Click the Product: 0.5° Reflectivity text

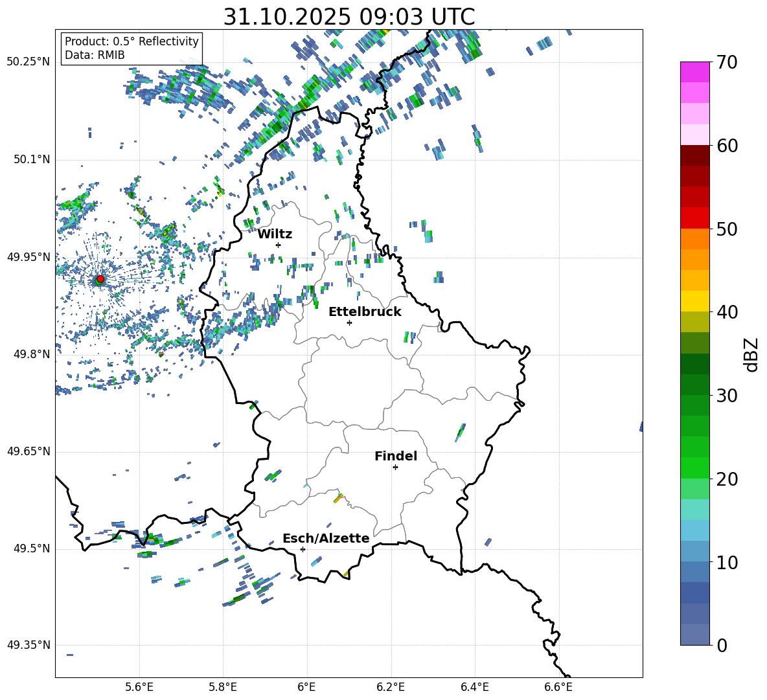132,41
